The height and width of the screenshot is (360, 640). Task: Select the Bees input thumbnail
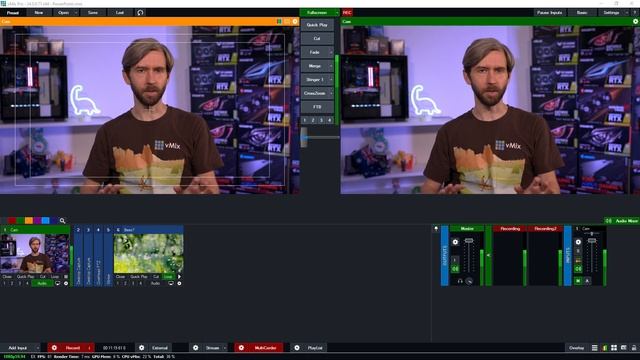click(149, 253)
